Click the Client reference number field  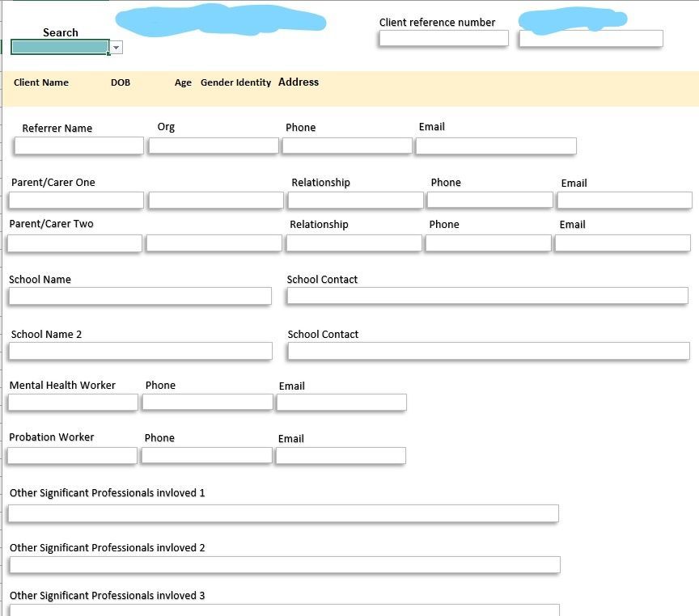point(443,38)
